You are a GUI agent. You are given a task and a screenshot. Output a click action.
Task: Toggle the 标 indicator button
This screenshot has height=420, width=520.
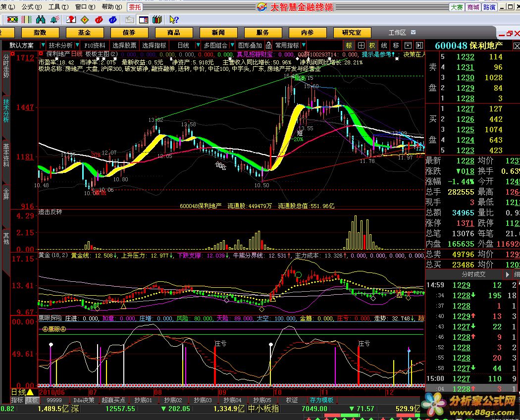point(349,46)
